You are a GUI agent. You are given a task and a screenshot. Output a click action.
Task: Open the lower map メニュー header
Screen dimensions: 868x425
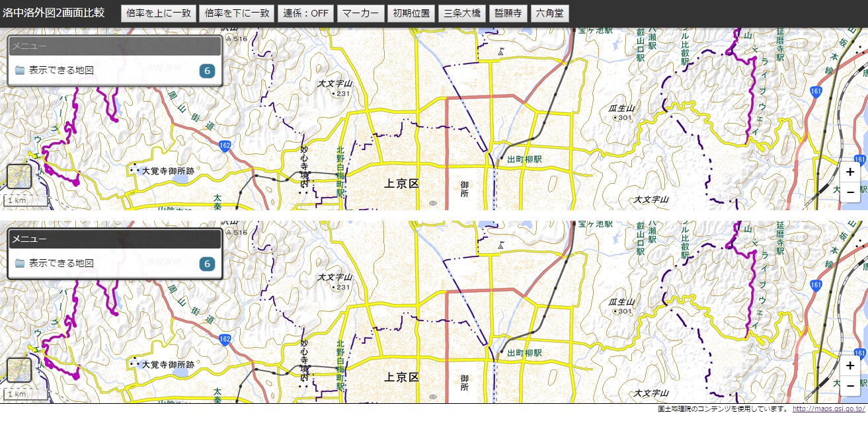(114, 239)
